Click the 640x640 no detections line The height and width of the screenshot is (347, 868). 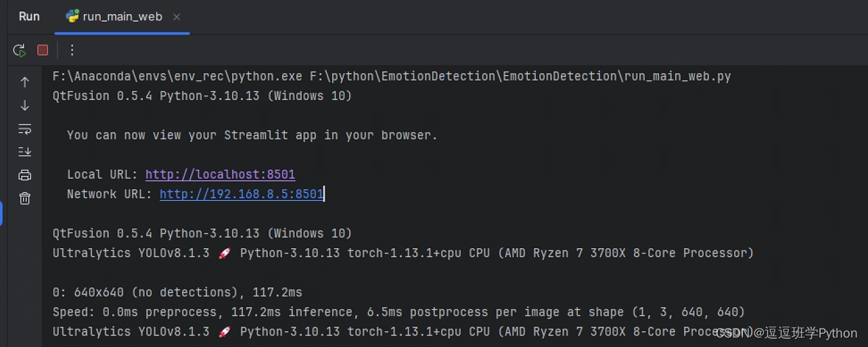point(177,292)
